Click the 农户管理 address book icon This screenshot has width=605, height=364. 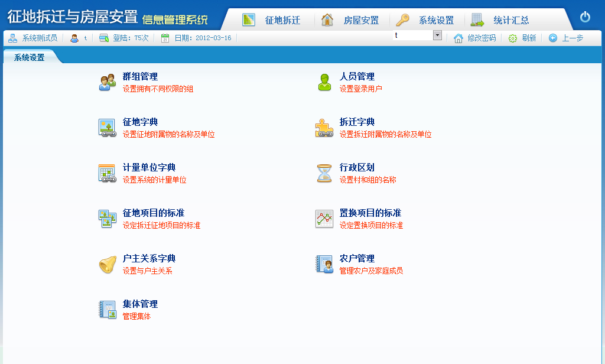click(x=324, y=264)
